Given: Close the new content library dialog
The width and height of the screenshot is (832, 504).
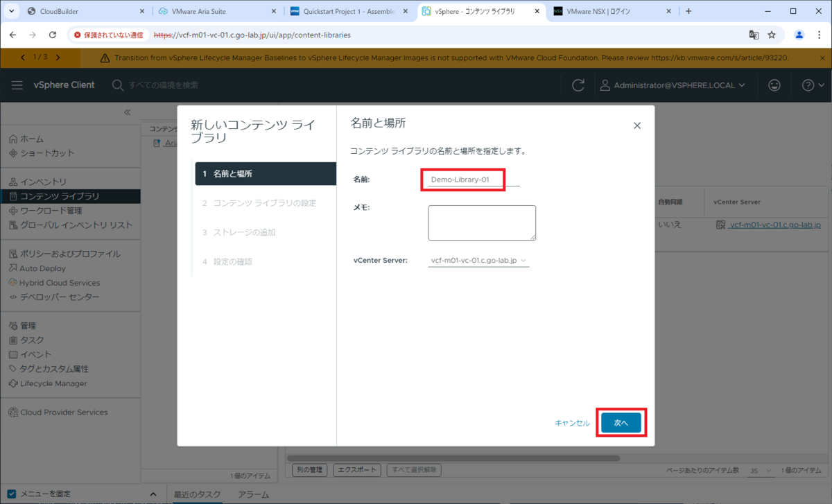Looking at the screenshot, I should (637, 125).
